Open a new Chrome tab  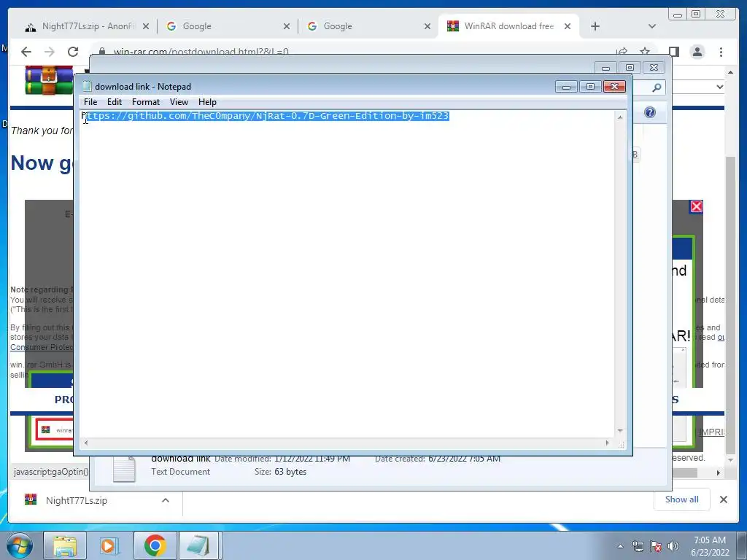tap(595, 26)
